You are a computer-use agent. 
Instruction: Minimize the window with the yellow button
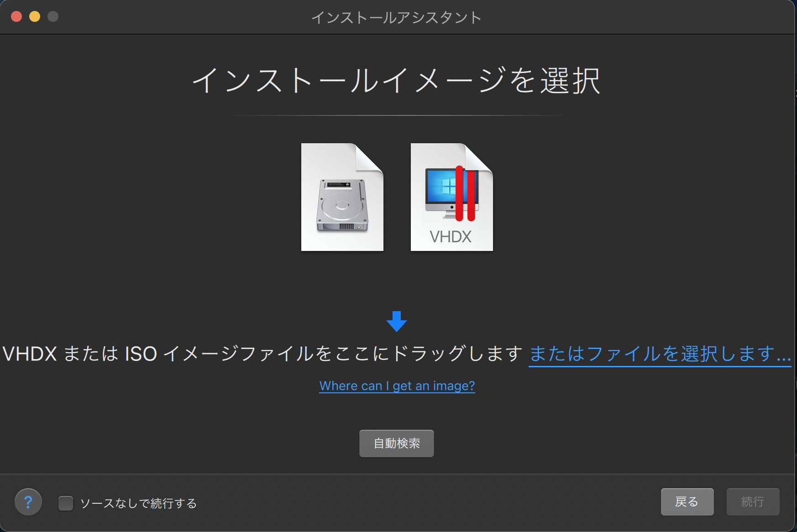coord(35,16)
